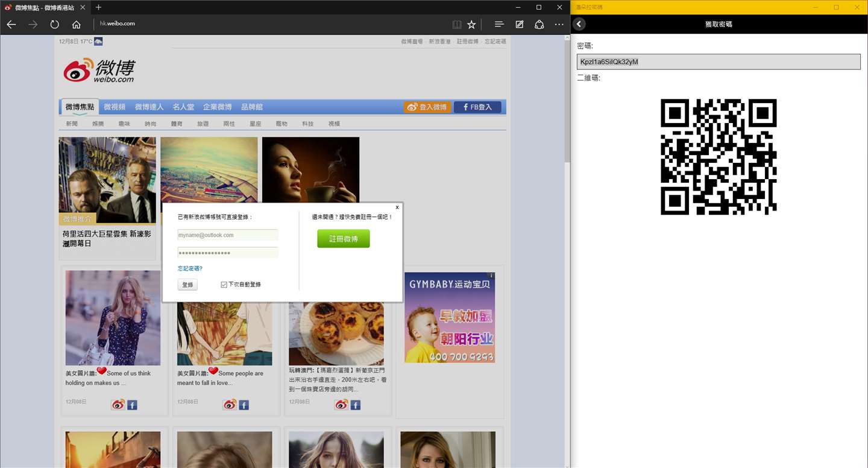Open the 品牌館 tab
Viewport: 868px width, 468px height.
[252, 107]
